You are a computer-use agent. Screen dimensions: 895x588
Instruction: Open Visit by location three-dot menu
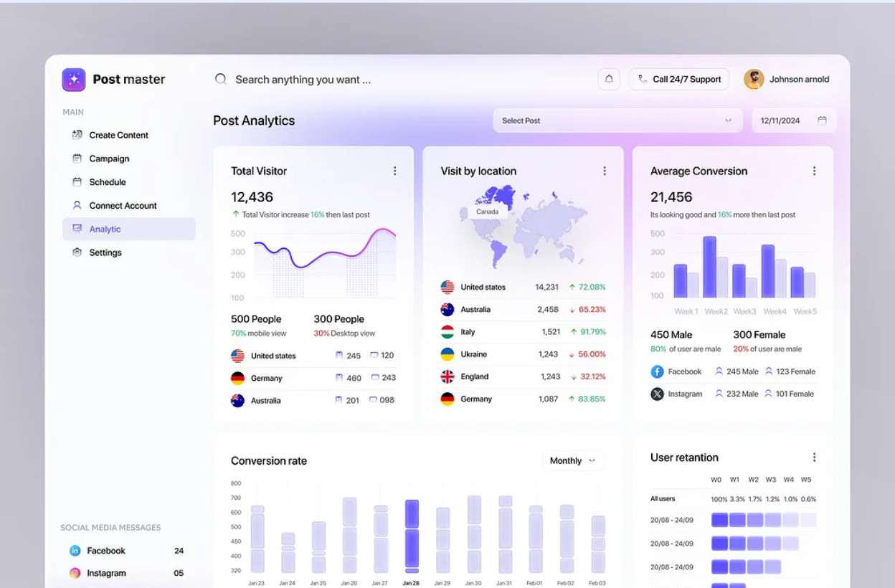pyautogui.click(x=605, y=171)
